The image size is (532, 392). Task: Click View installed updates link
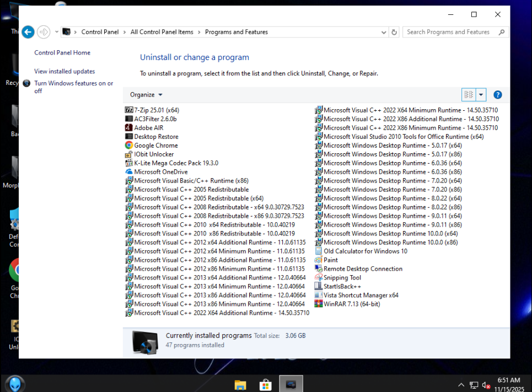click(65, 72)
